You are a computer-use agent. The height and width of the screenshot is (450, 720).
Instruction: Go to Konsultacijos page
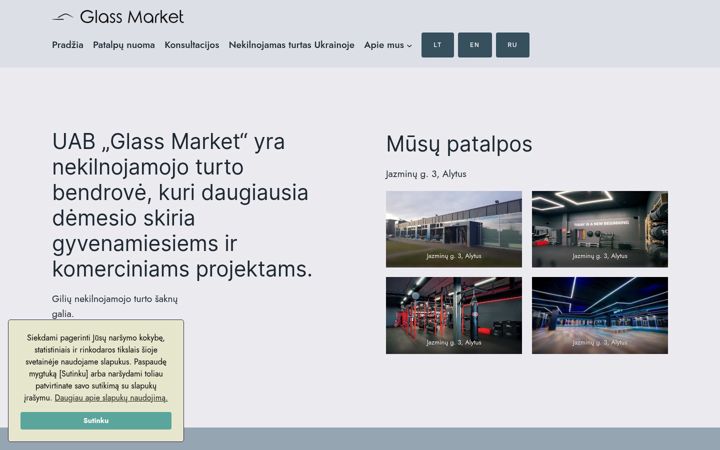click(x=191, y=45)
